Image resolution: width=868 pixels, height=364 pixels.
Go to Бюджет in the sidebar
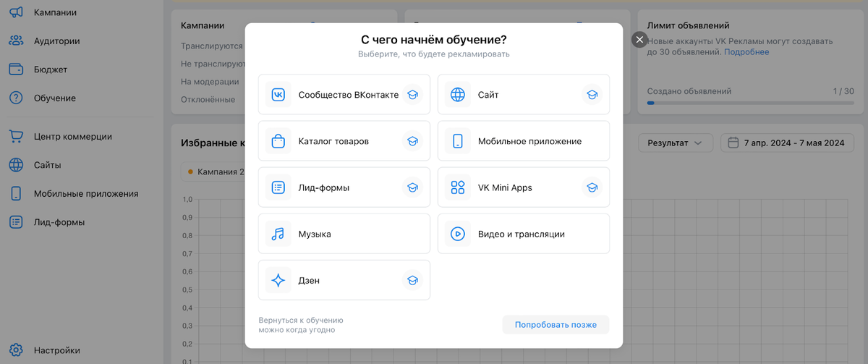click(x=51, y=69)
